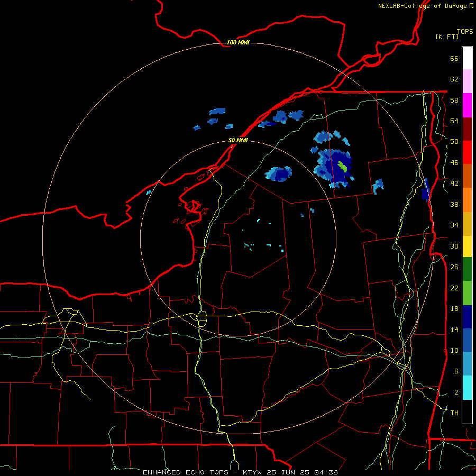
Task: Click the 'ENHANCED ECHO TOPS - KTYX' footer caption
Action: point(204,472)
